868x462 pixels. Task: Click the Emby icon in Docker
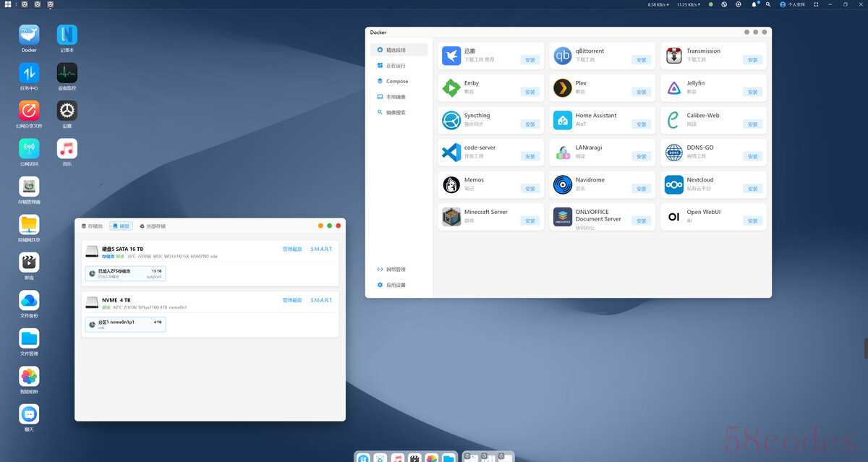(x=451, y=88)
